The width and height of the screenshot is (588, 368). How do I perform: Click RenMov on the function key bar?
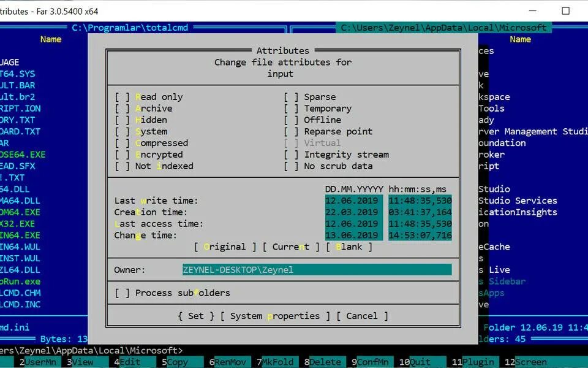228,362
